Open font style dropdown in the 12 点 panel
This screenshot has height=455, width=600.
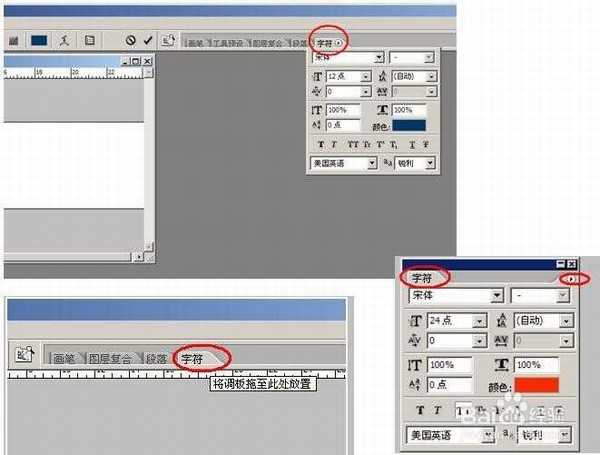(429, 58)
